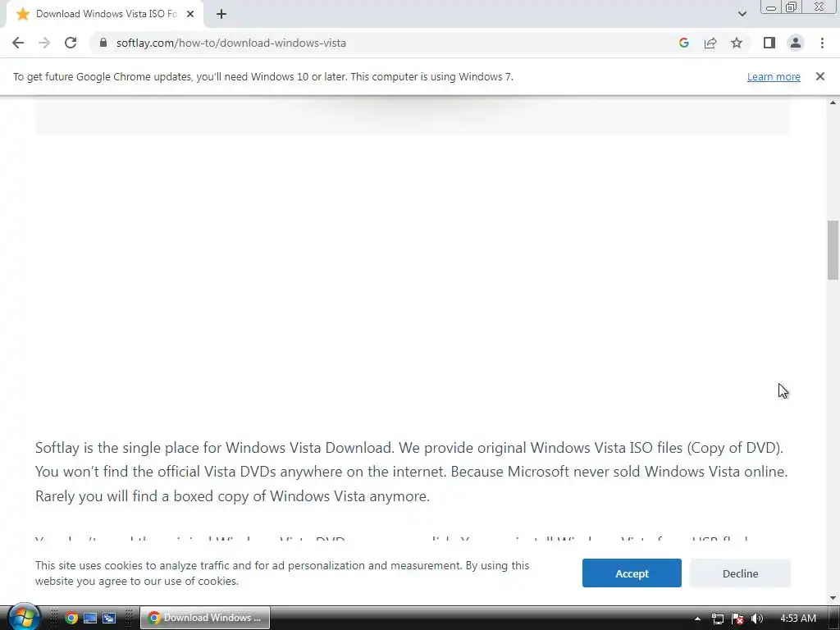Share this page via share icon
The height and width of the screenshot is (630, 840).
point(710,43)
